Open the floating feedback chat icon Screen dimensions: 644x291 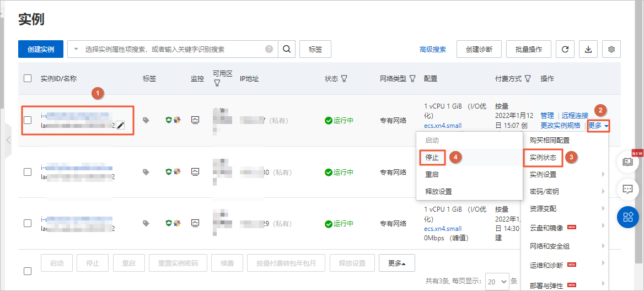628,189
